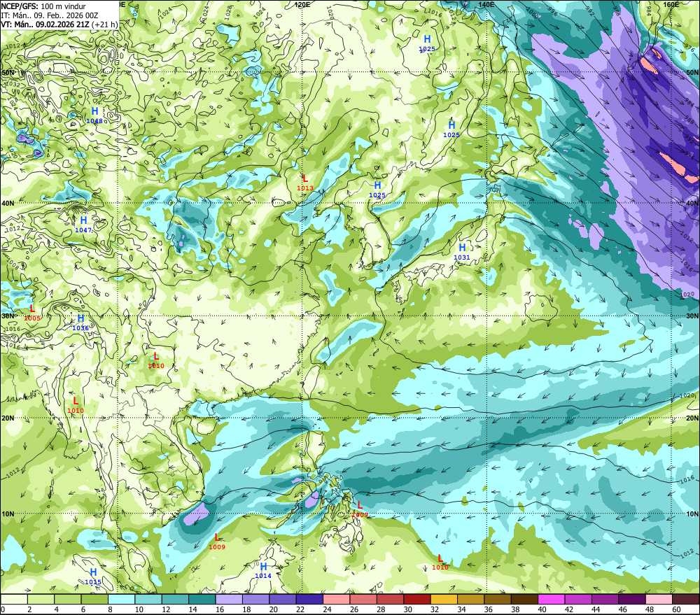Click the 'IT: Mán.. 09. Feb.. 2026 00Z' line

50,15
